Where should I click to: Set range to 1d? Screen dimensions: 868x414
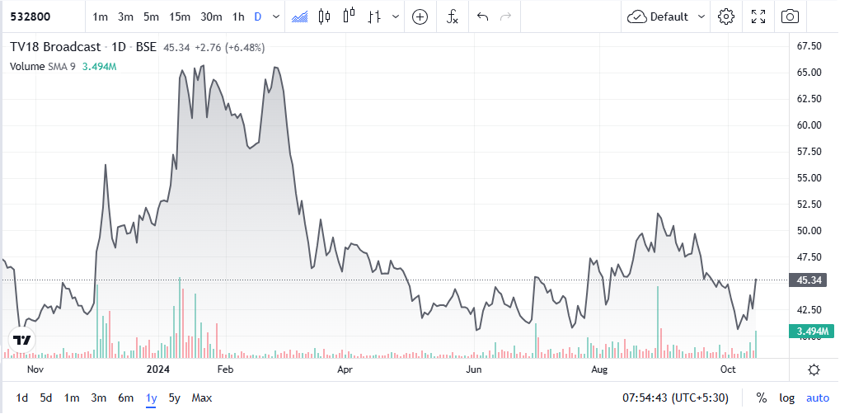[x=22, y=398]
